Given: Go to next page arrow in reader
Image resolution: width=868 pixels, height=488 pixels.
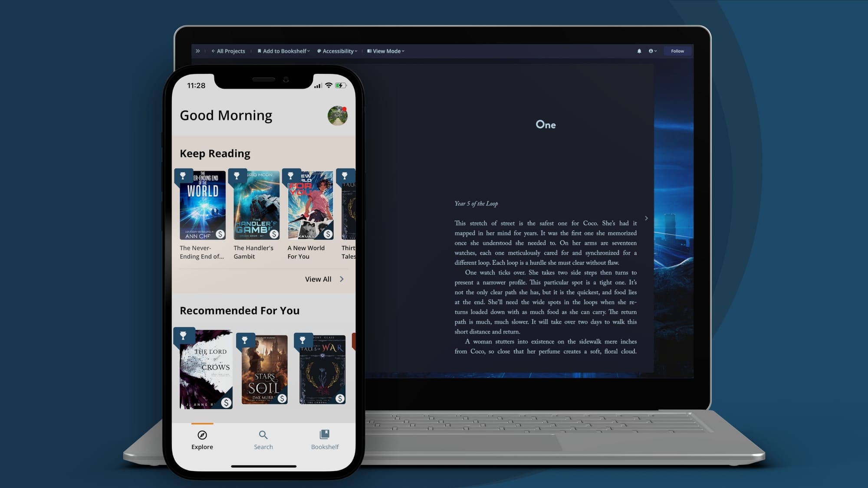Looking at the screenshot, I should (x=646, y=218).
